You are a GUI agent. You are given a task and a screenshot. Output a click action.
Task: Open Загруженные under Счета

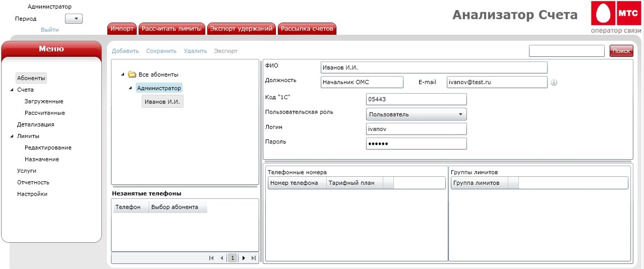44,101
